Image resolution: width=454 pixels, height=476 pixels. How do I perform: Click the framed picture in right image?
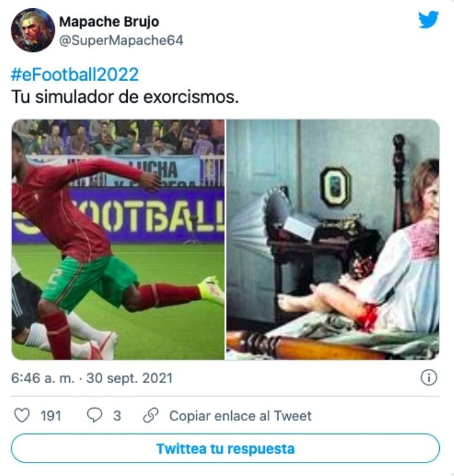point(335,187)
